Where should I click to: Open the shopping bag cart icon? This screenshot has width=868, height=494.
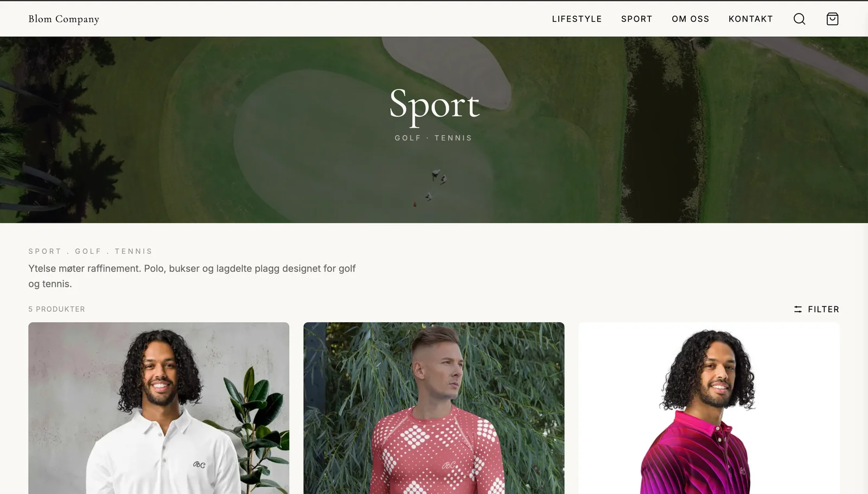point(832,19)
